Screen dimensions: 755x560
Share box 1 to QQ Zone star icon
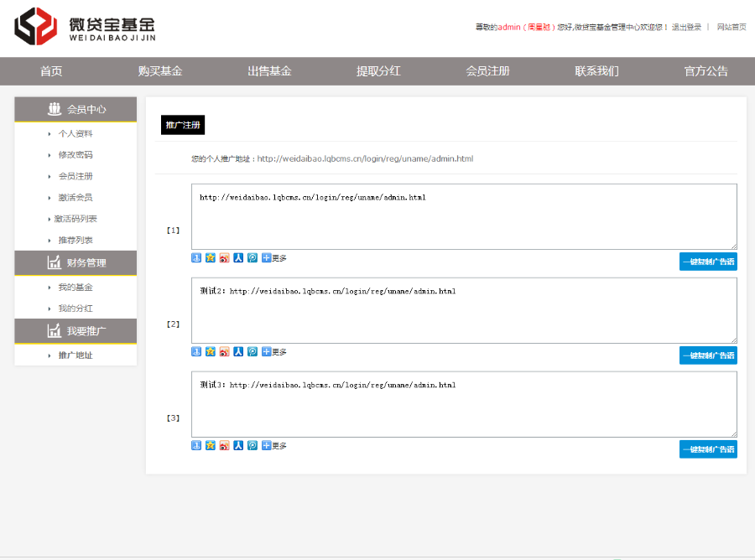pos(211,258)
